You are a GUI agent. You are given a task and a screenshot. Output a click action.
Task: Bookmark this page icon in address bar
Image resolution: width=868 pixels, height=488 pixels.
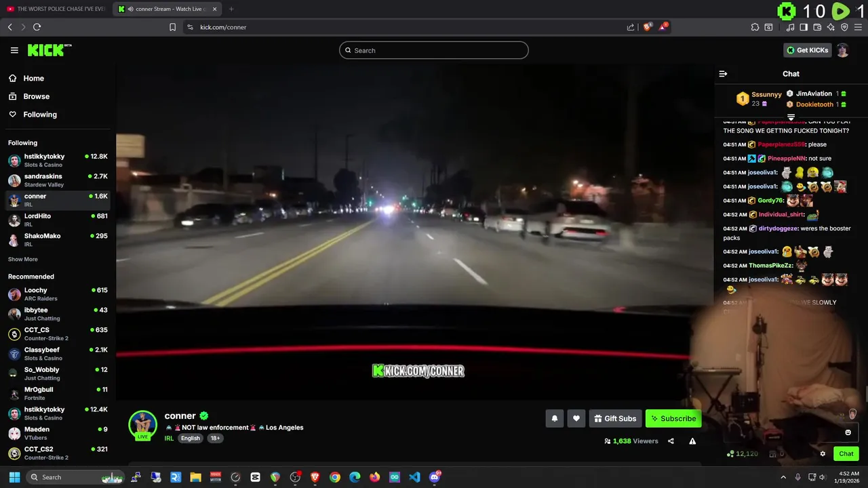(x=172, y=27)
